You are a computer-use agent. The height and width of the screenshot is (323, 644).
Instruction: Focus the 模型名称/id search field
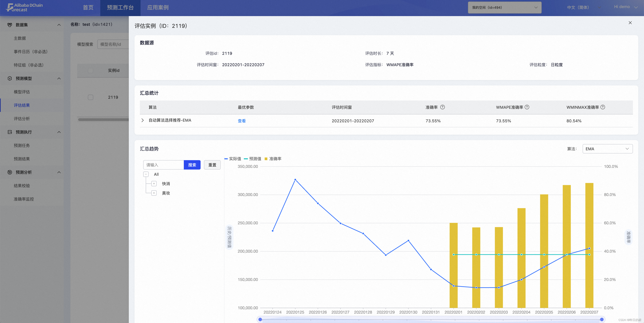click(x=113, y=44)
